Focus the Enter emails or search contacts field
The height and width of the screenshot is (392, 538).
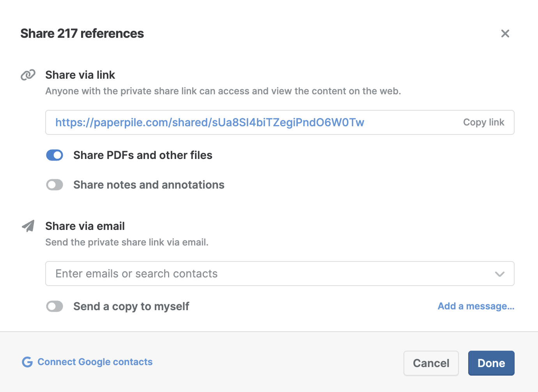click(x=280, y=274)
